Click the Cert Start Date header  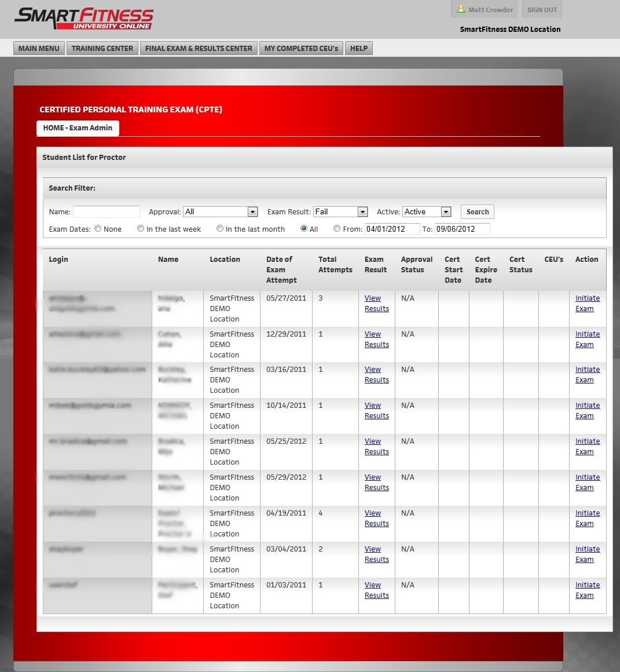[453, 269]
